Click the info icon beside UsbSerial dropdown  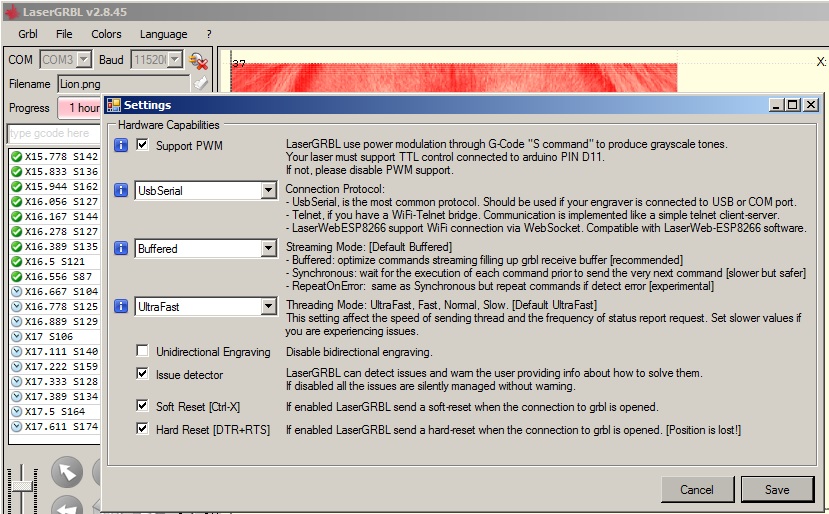[x=121, y=190]
